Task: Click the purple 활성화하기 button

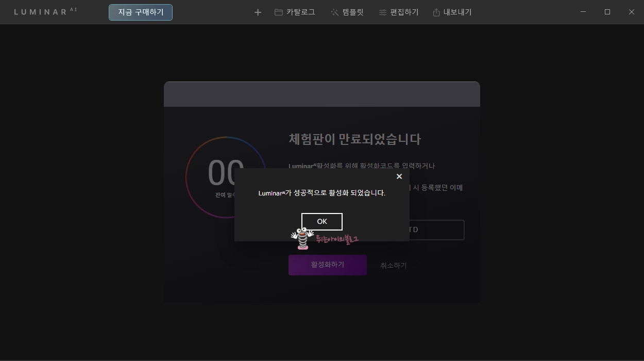Action: pos(327,265)
